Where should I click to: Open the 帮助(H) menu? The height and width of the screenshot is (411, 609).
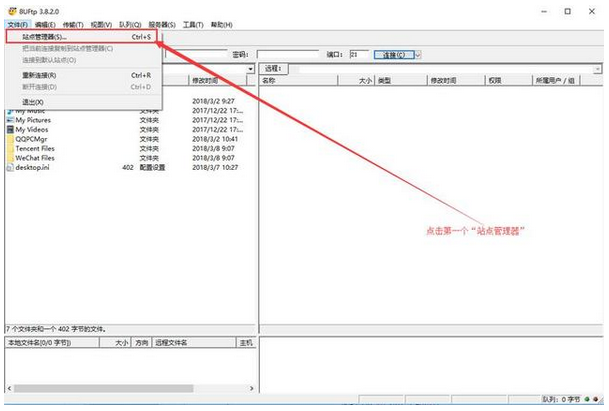222,25
